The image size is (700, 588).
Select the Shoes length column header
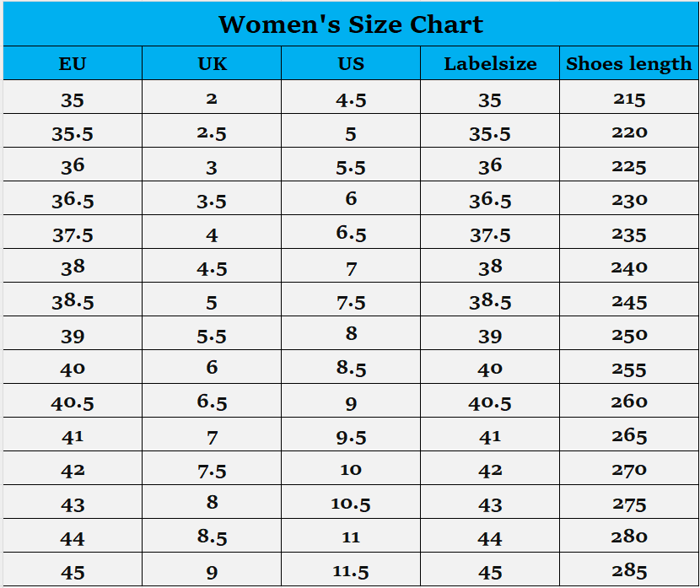tap(629, 63)
